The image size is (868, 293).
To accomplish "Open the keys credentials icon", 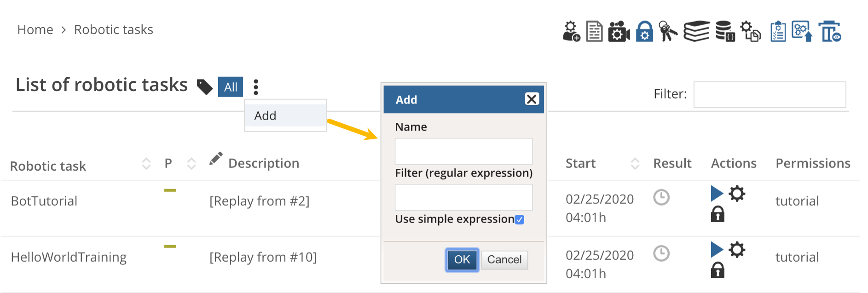I will [668, 32].
